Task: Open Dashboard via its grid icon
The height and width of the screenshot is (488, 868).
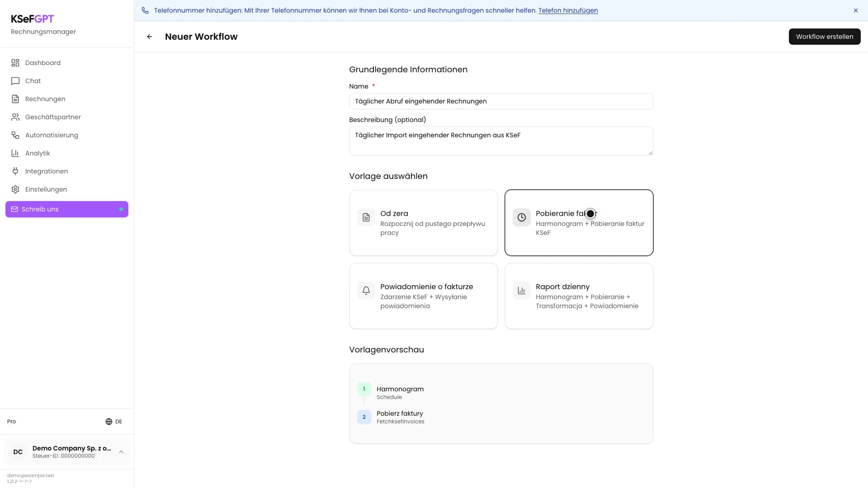Action: coord(15,63)
